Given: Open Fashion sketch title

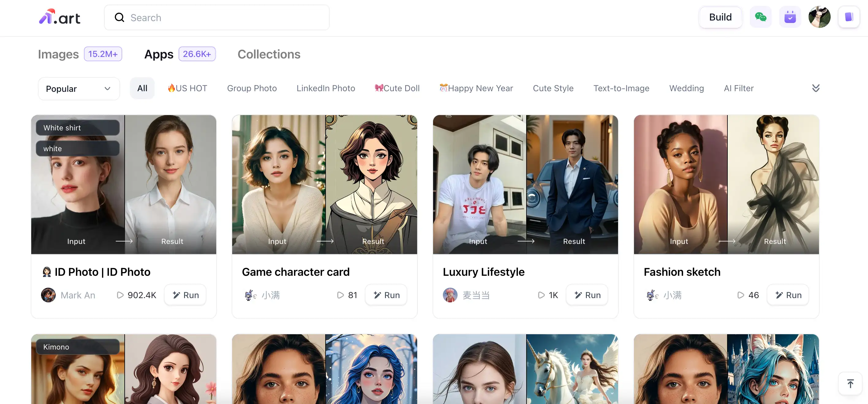Looking at the screenshot, I should 682,272.
